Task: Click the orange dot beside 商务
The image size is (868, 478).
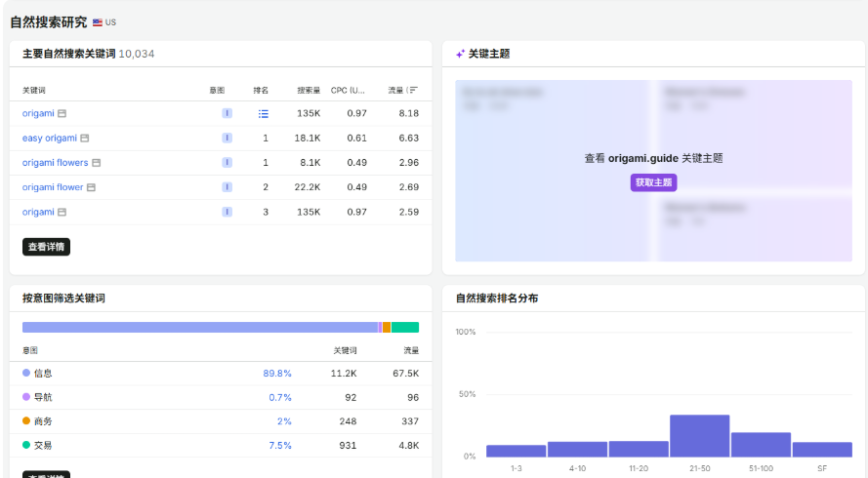Action: click(26, 421)
